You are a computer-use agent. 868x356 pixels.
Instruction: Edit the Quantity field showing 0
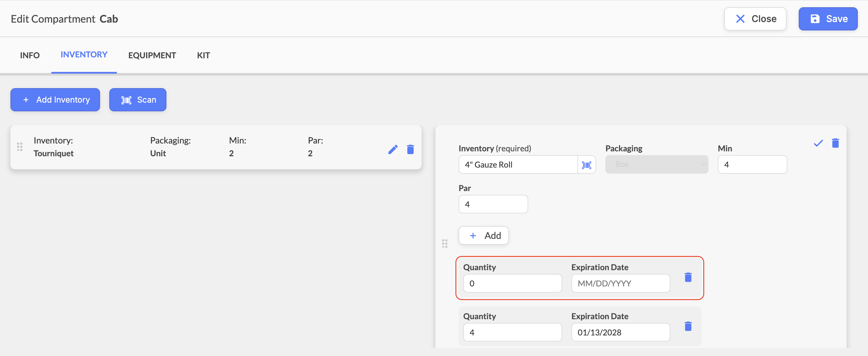pyautogui.click(x=512, y=283)
